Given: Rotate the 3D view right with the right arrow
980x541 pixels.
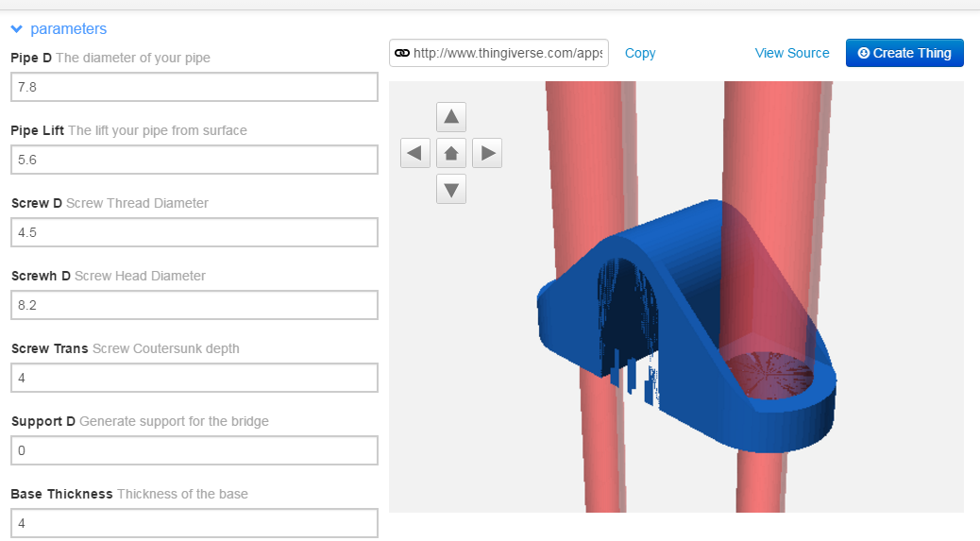Looking at the screenshot, I should pyautogui.click(x=487, y=153).
